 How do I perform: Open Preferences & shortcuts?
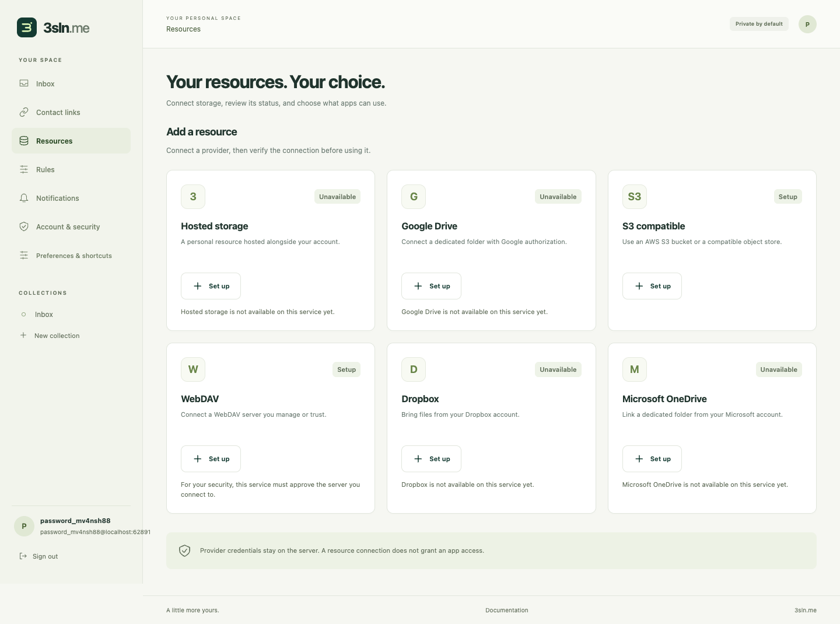[x=71, y=255]
